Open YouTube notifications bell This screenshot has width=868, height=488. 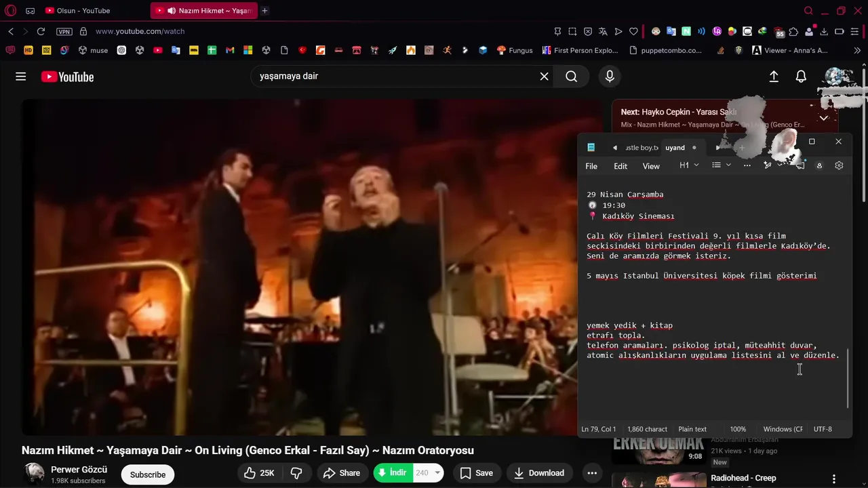tap(801, 77)
